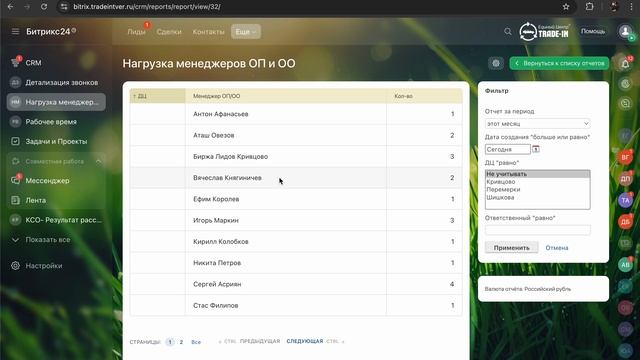The image size is (640, 360).
Task: Reload the page in browser
Action: click(44, 7)
